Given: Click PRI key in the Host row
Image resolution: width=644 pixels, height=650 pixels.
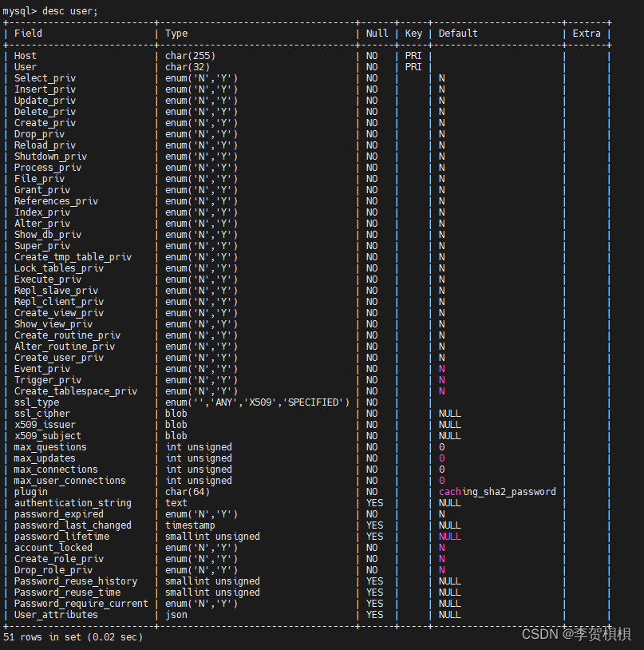Looking at the screenshot, I should click(x=413, y=56).
